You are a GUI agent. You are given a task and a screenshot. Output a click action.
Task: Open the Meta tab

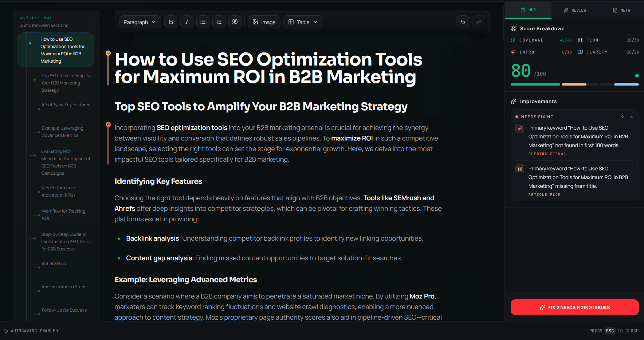pyautogui.click(x=621, y=10)
